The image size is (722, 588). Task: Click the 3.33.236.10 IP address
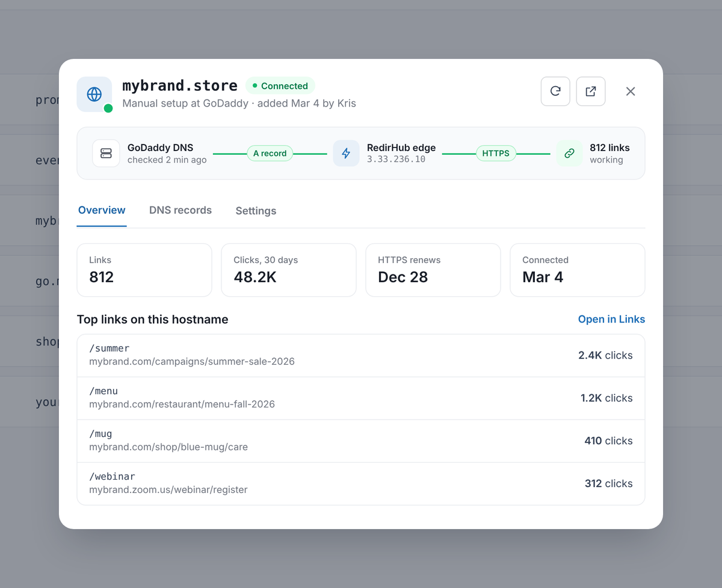396,160
